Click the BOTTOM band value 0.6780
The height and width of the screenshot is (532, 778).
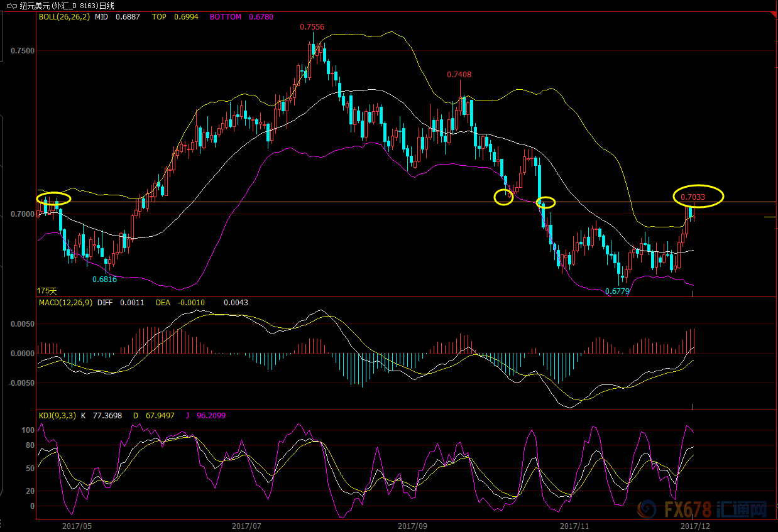261,17
